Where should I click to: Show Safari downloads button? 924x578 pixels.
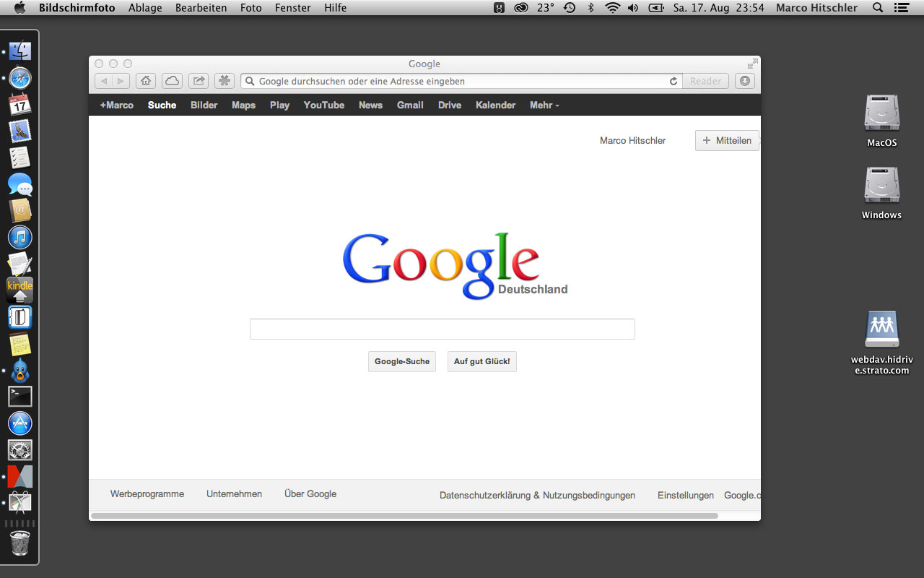pos(745,81)
